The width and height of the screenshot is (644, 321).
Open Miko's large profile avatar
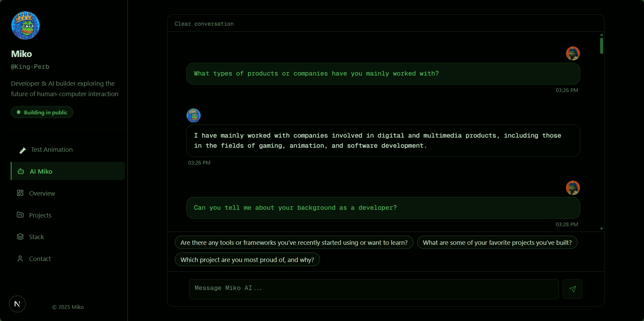click(25, 25)
